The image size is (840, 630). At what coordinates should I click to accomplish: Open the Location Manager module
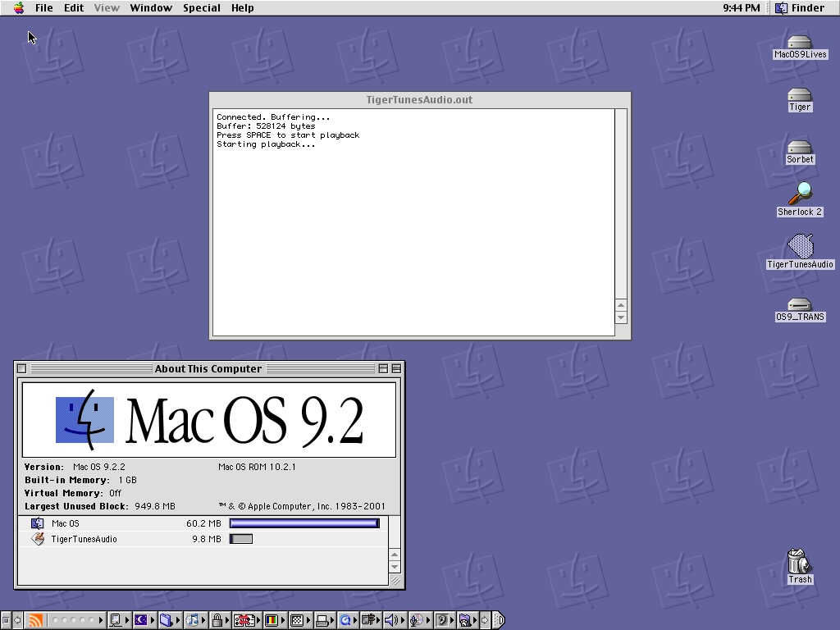[246, 620]
